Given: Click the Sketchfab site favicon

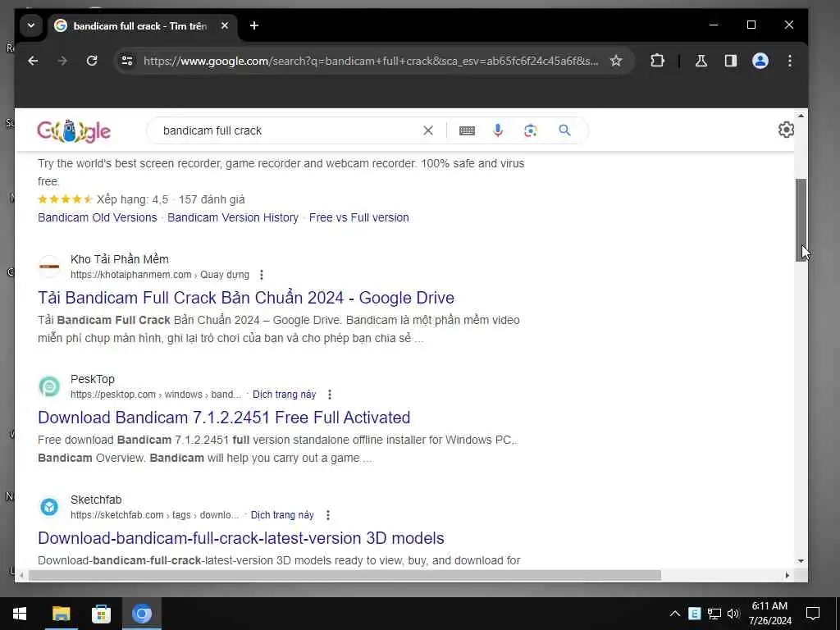Looking at the screenshot, I should 49,507.
